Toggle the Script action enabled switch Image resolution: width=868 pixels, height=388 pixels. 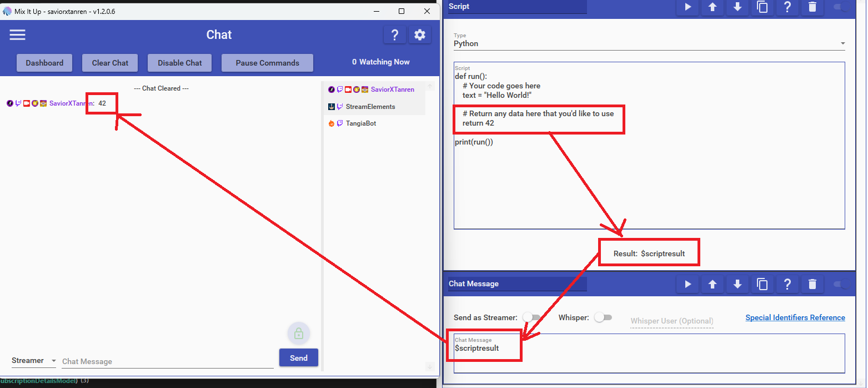coord(841,7)
